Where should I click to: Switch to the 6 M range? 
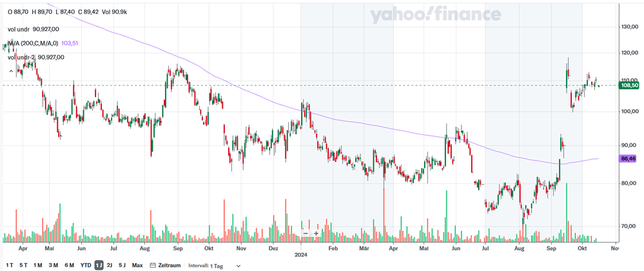point(69,265)
